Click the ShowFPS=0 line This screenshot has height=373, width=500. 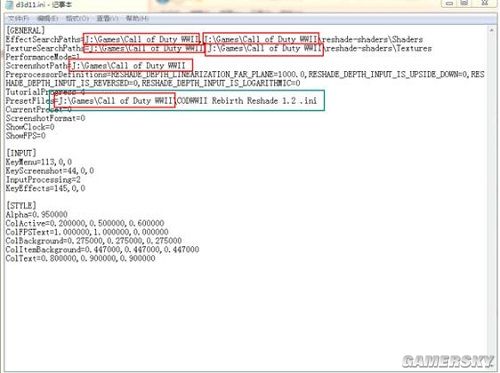(26, 136)
